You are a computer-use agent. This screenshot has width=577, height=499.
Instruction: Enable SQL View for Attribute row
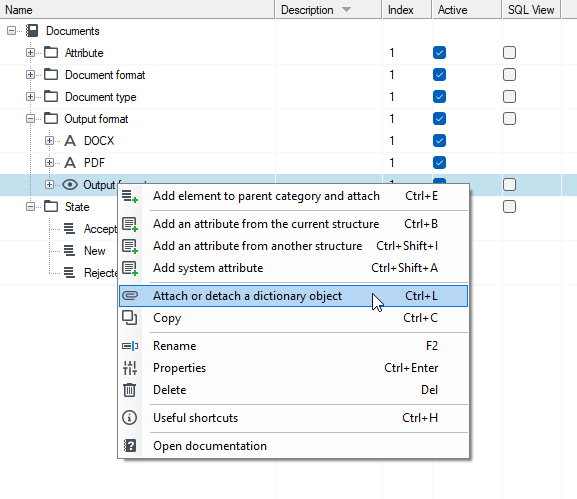coord(509,53)
